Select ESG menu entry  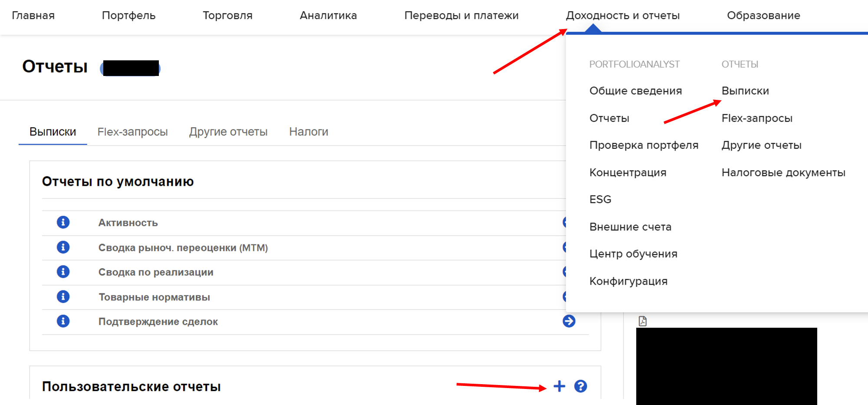click(600, 199)
